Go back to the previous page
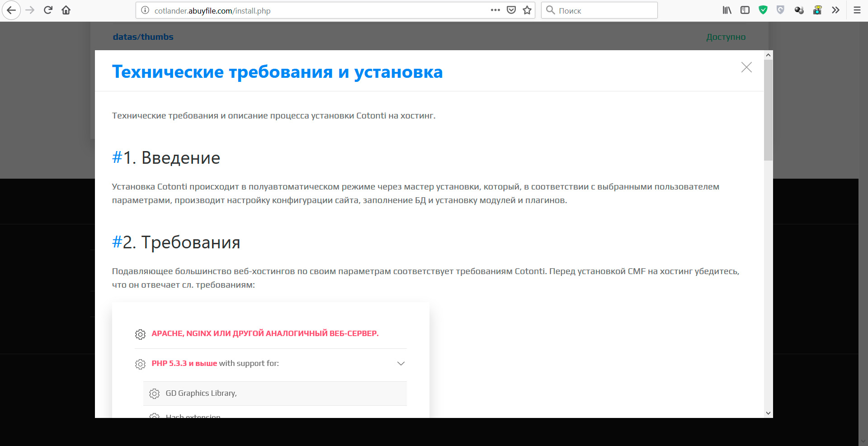This screenshot has height=446, width=868. click(x=11, y=10)
